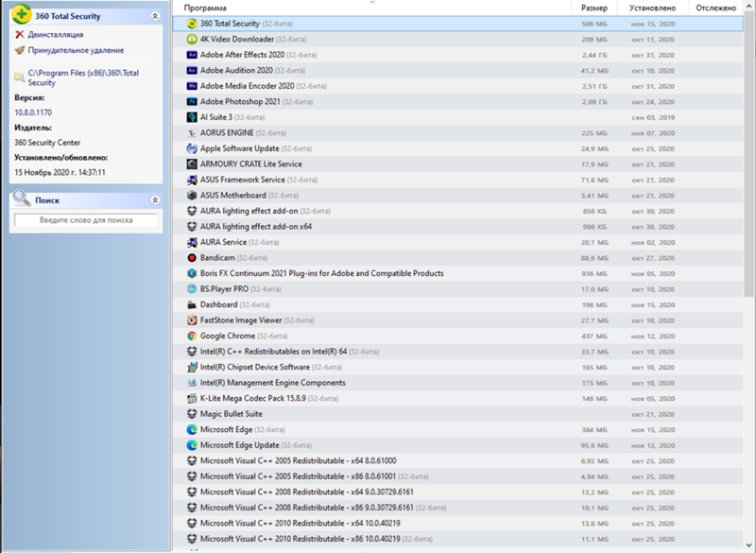
Task: Select the Adobe After Effects 2020 icon
Action: [192, 55]
